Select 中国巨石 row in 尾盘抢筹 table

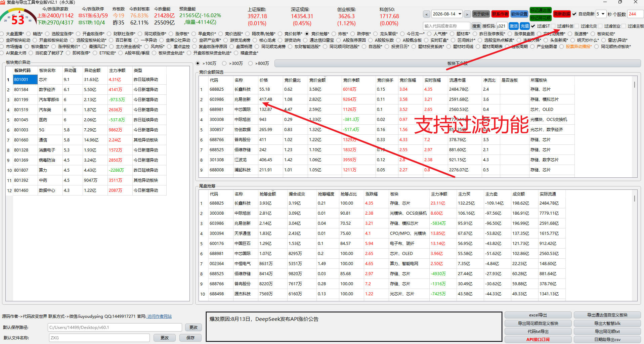382,244
